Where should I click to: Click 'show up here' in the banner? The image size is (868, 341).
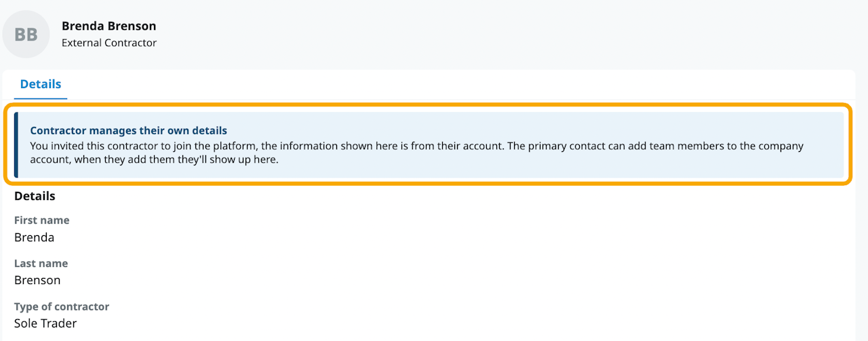248,160
